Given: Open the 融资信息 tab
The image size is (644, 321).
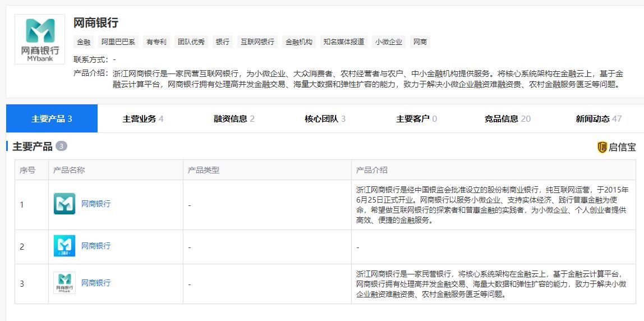Looking at the screenshot, I should [x=234, y=119].
